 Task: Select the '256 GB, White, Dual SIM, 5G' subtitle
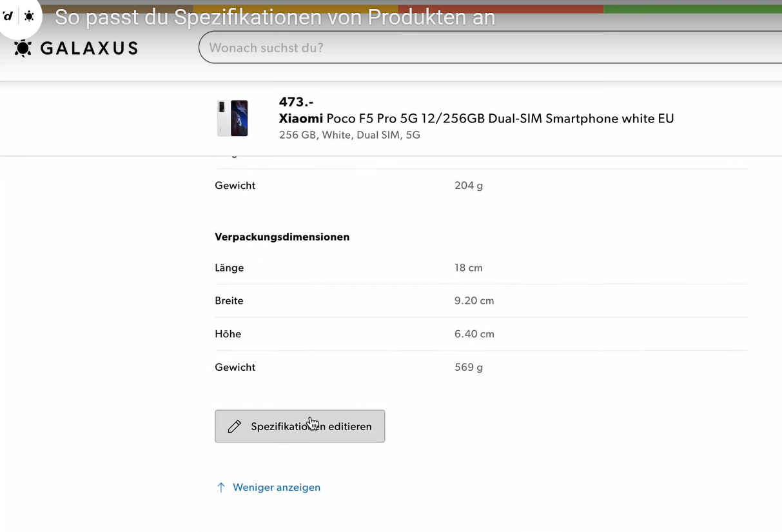349,135
